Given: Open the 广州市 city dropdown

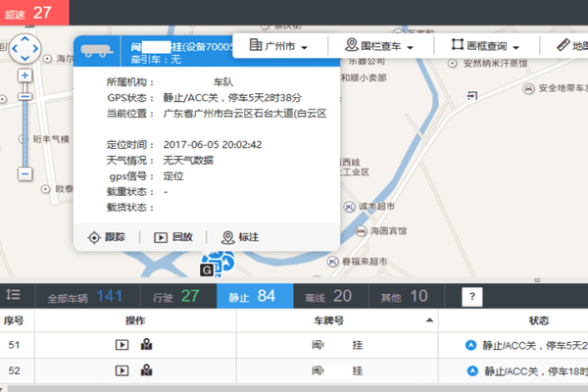Looking at the screenshot, I should tap(279, 46).
